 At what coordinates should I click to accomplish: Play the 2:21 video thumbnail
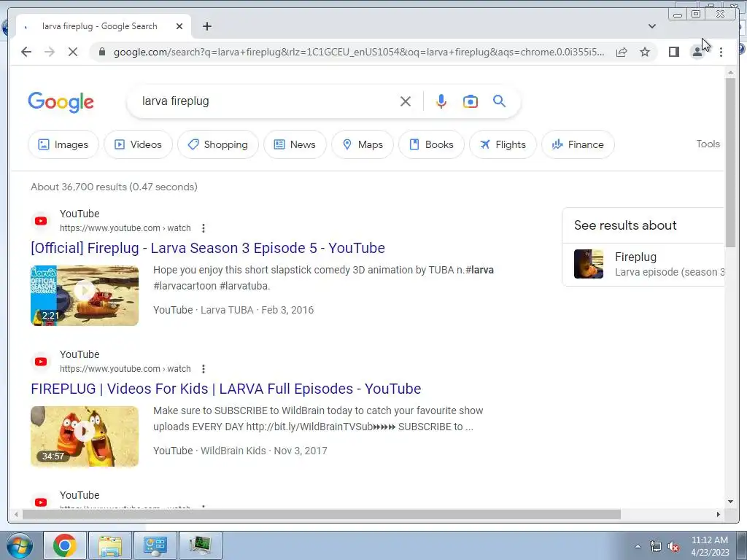85,296
